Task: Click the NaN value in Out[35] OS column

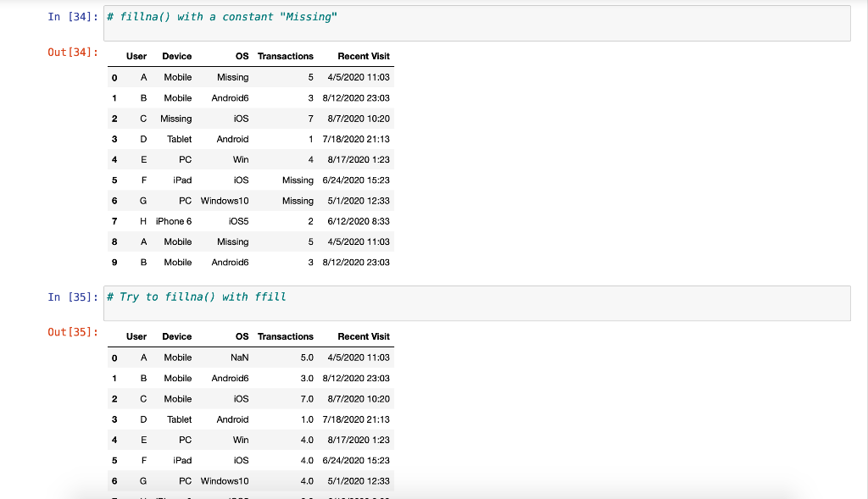Action: pos(240,357)
